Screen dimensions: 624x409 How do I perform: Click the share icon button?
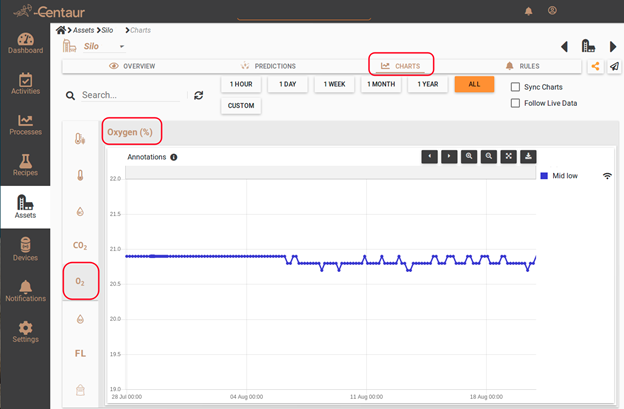(596, 66)
